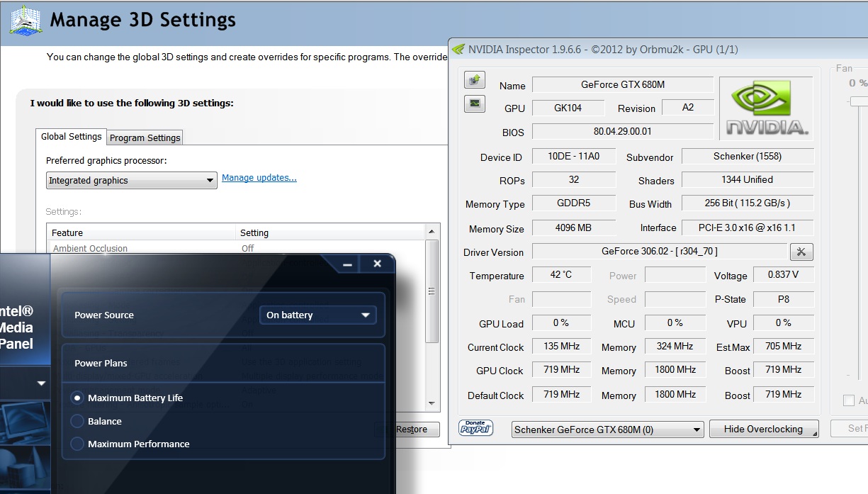Viewport: 868px width, 494px height.
Task: Click the Hide Overclocking button
Action: click(763, 430)
